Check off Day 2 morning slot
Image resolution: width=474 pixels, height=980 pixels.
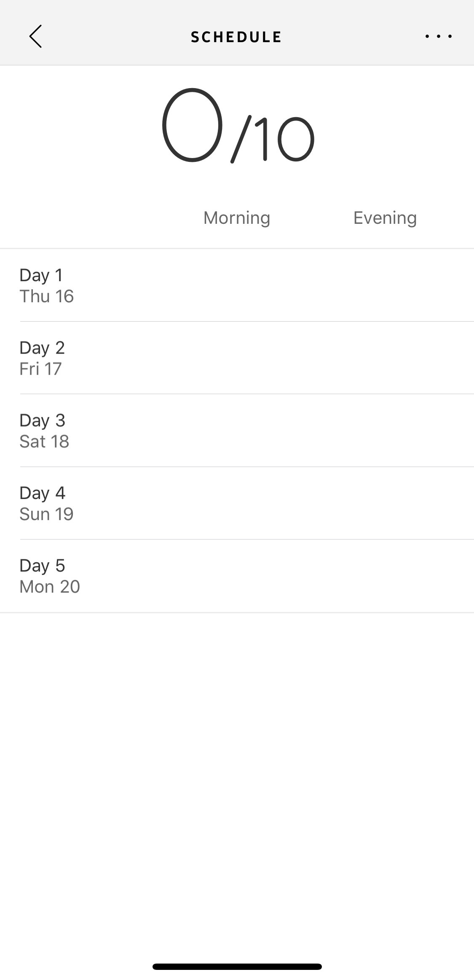pyautogui.click(x=237, y=358)
